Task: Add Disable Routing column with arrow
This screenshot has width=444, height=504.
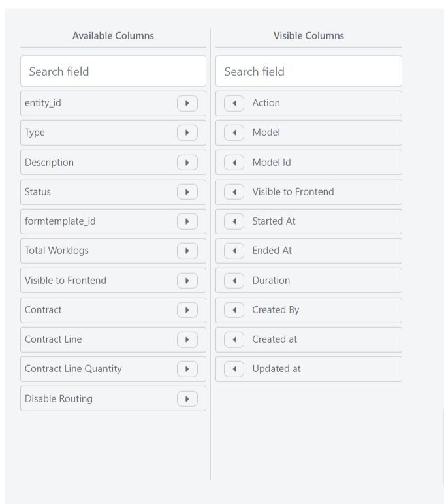Action: [187, 399]
